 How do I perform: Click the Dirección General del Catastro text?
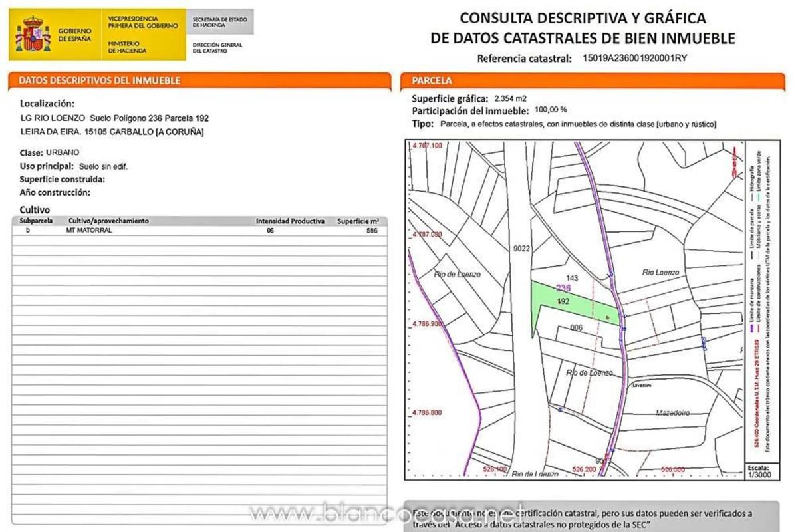pyautogui.click(x=217, y=48)
